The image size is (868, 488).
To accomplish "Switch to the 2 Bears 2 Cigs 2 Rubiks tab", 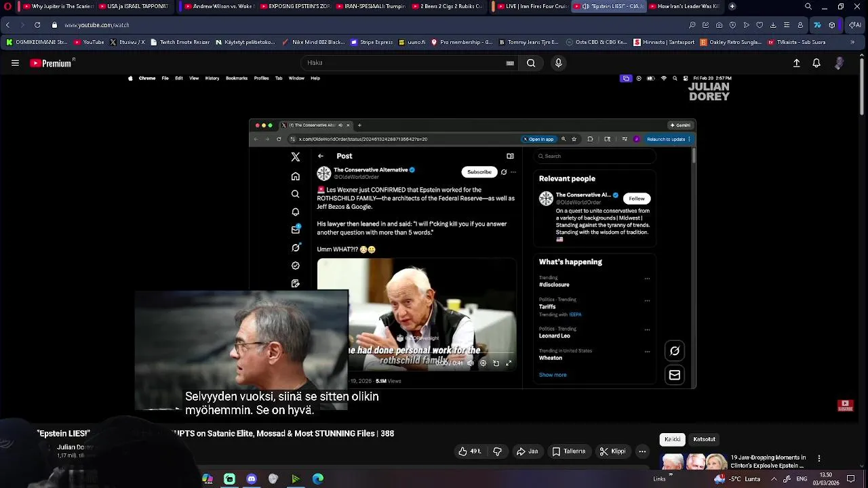I will point(447,6).
